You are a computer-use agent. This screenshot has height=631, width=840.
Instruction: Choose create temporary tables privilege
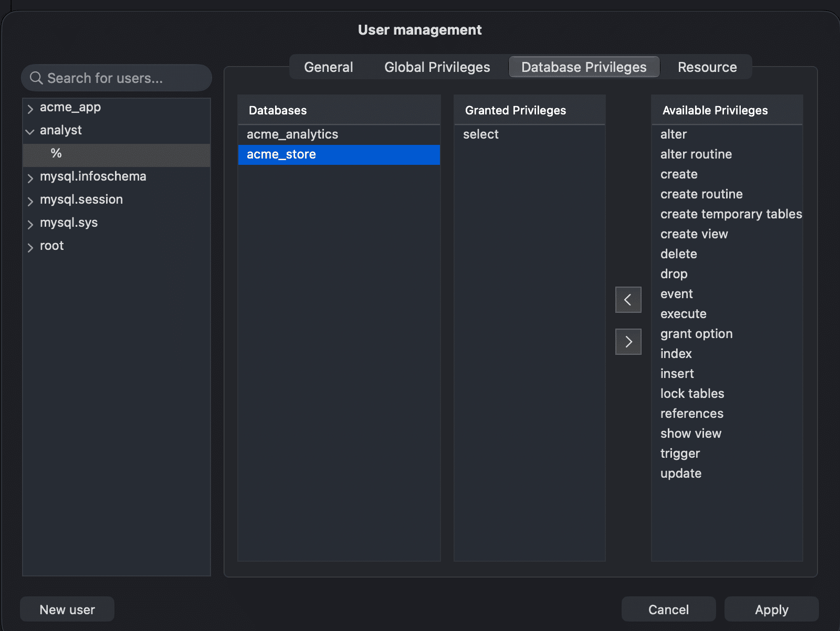727,214
